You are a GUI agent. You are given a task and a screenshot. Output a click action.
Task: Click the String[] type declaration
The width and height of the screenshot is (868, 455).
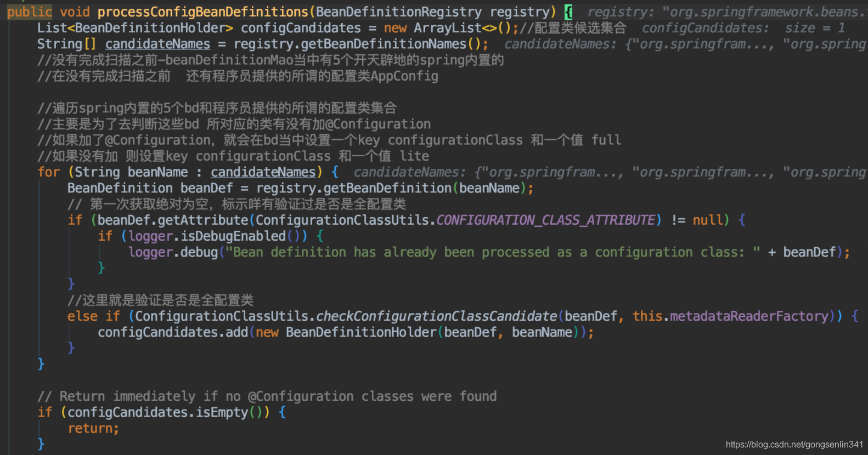(67, 44)
